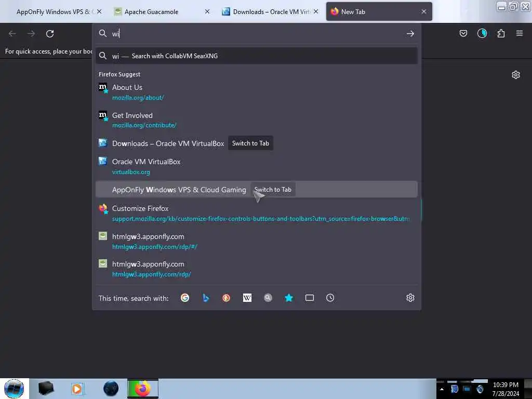Search this time with DuckDuckGo
Viewport: 532px width, 399px height.
[x=227, y=298]
